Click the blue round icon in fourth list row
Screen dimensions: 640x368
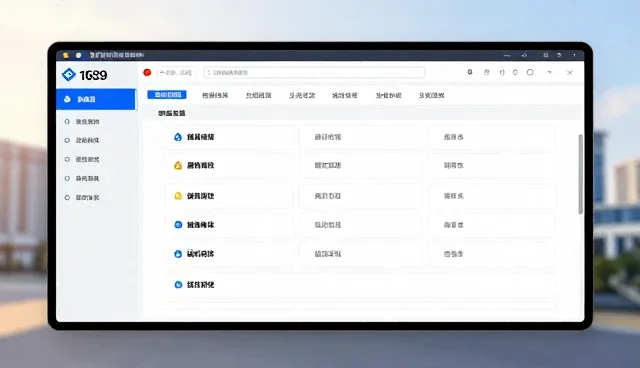(x=178, y=225)
